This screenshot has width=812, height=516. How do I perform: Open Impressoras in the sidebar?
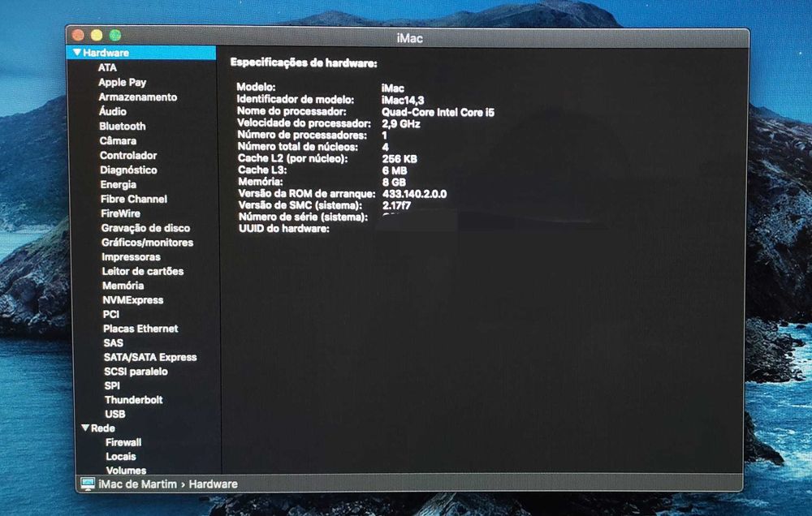click(131, 256)
